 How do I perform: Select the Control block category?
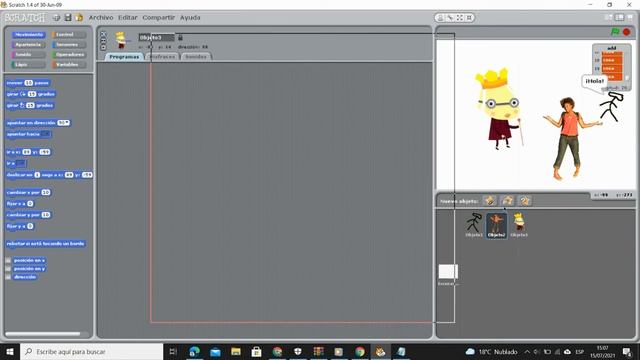tap(69, 35)
